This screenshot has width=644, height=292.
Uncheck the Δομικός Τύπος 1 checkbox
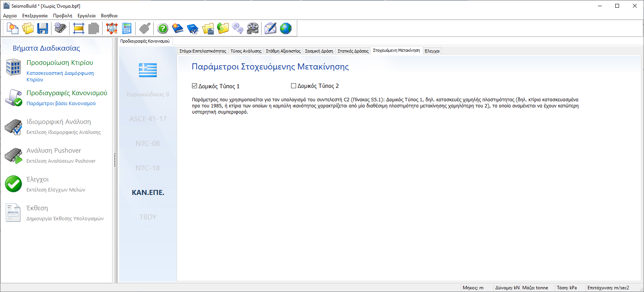coord(195,86)
